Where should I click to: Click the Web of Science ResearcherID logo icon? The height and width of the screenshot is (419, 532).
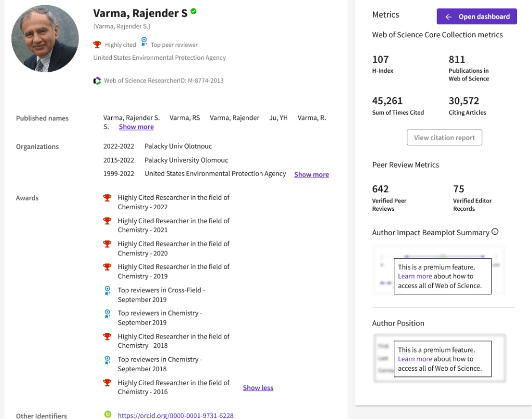point(97,80)
